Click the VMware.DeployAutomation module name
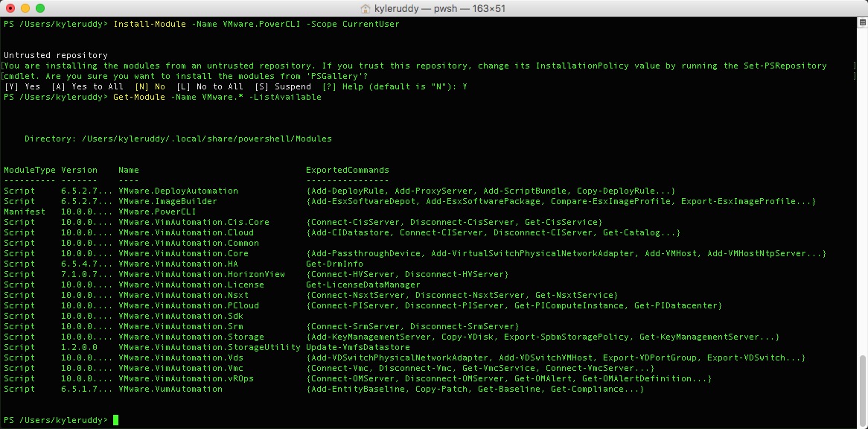Screen dimensions: 868x429 (x=178, y=191)
